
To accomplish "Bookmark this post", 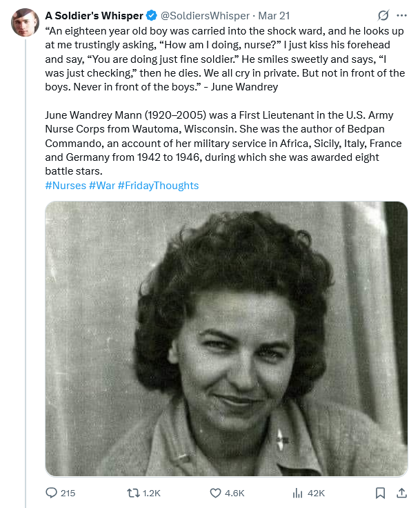I will coord(380,493).
